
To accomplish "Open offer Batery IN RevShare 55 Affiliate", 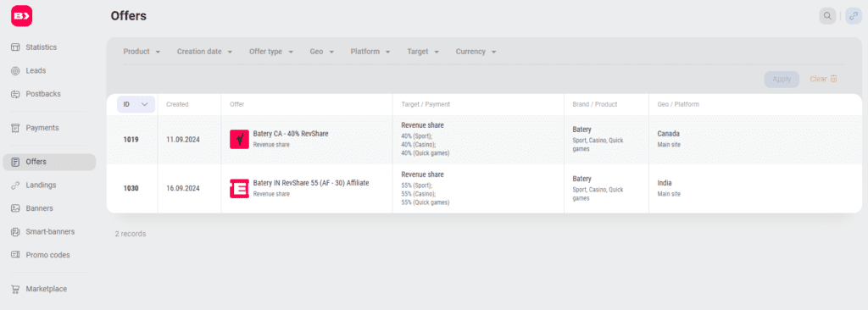I will (311, 183).
